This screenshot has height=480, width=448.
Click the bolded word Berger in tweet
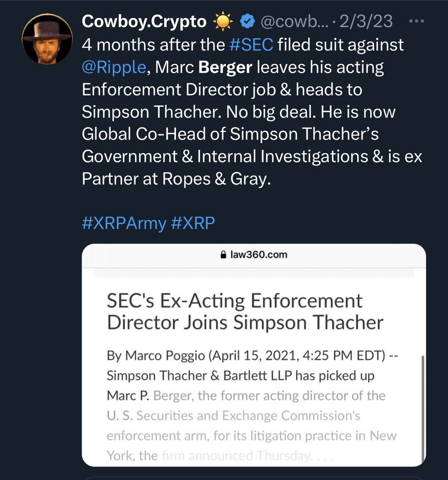click(x=225, y=67)
